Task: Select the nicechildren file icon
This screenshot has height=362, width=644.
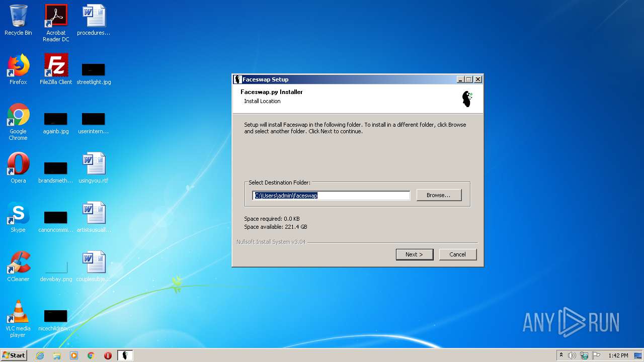Action: 56,320
